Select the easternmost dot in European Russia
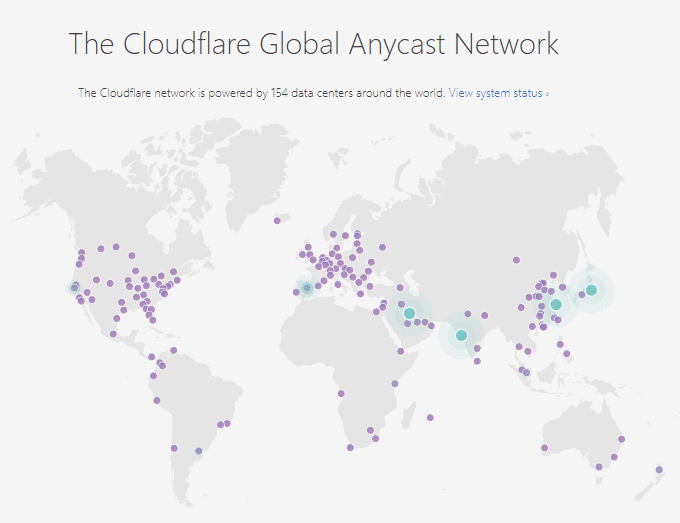Viewport: 680px width, 523px height. click(382, 247)
